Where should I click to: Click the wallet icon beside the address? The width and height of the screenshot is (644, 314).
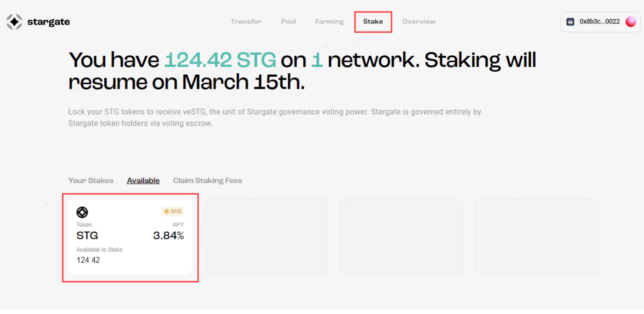570,22
